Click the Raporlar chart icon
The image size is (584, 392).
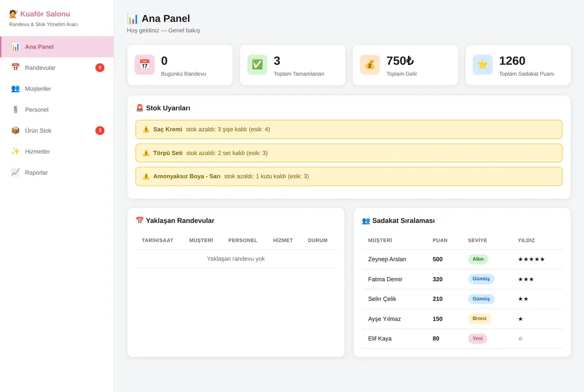16,172
